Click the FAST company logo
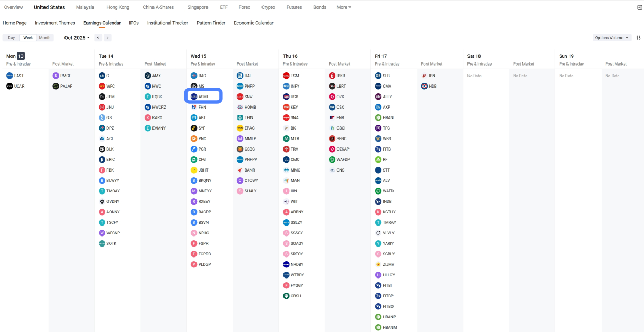The width and height of the screenshot is (644, 332). click(9, 76)
